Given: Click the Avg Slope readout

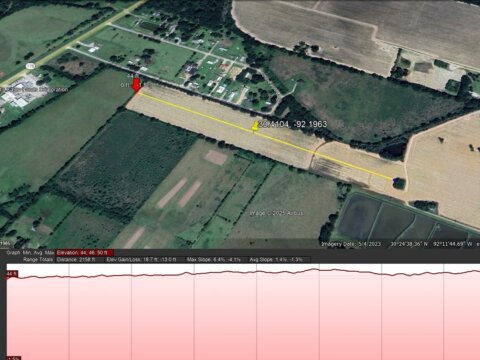Looking at the screenshot, I should click(276, 259).
